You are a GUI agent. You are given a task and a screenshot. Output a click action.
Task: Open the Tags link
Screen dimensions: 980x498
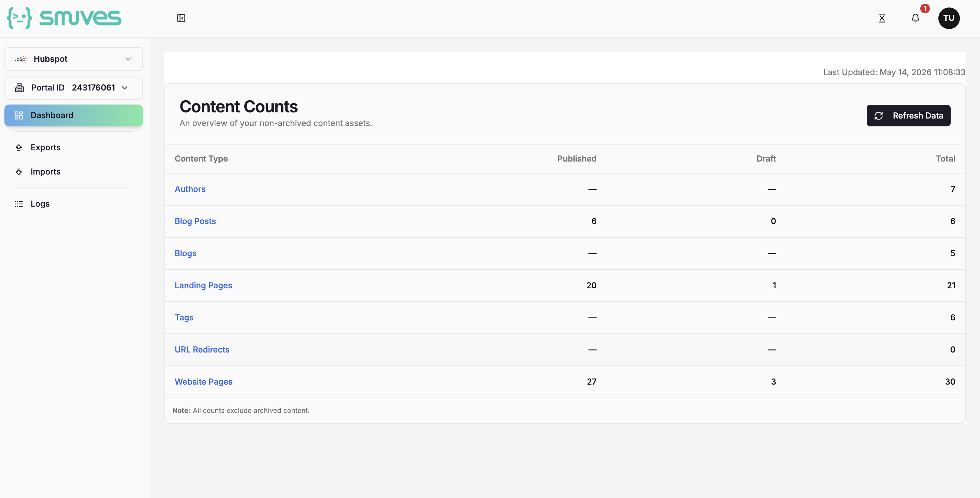pyautogui.click(x=184, y=318)
